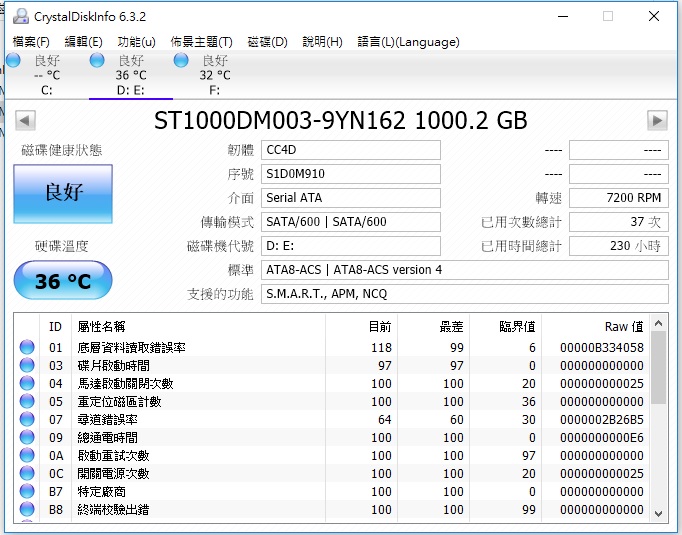Click blue status orb for attribute 0A
The width and height of the screenshot is (682, 535).
click(x=27, y=455)
